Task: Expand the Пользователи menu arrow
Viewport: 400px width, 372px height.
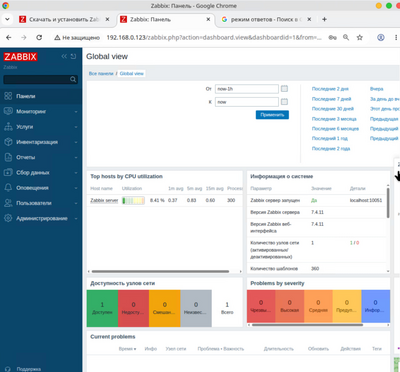Action: tap(76, 203)
